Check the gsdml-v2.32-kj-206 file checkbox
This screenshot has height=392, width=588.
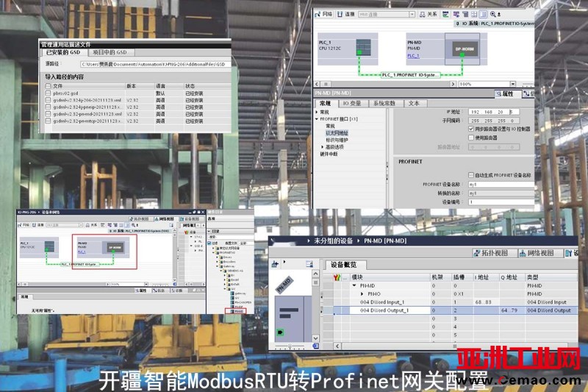48,100
